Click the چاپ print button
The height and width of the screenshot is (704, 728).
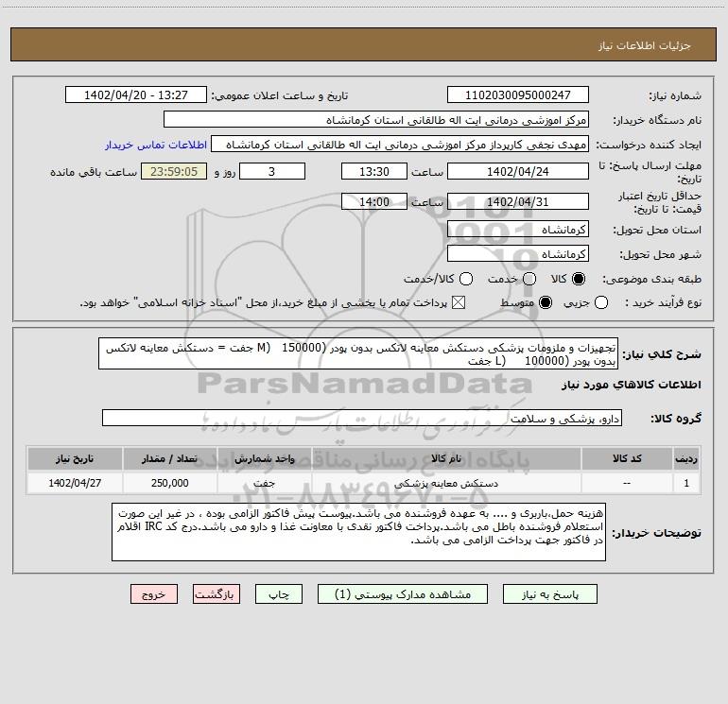(279, 594)
